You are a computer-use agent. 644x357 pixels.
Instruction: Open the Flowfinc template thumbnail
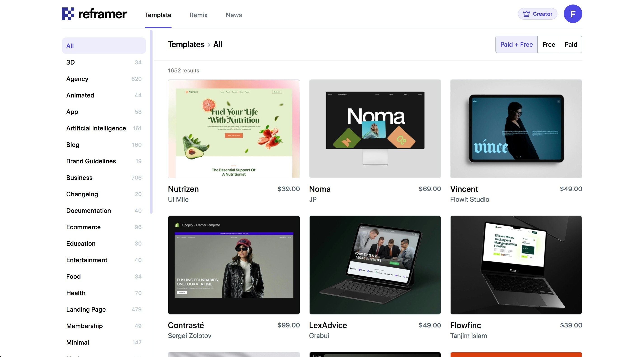click(x=516, y=265)
